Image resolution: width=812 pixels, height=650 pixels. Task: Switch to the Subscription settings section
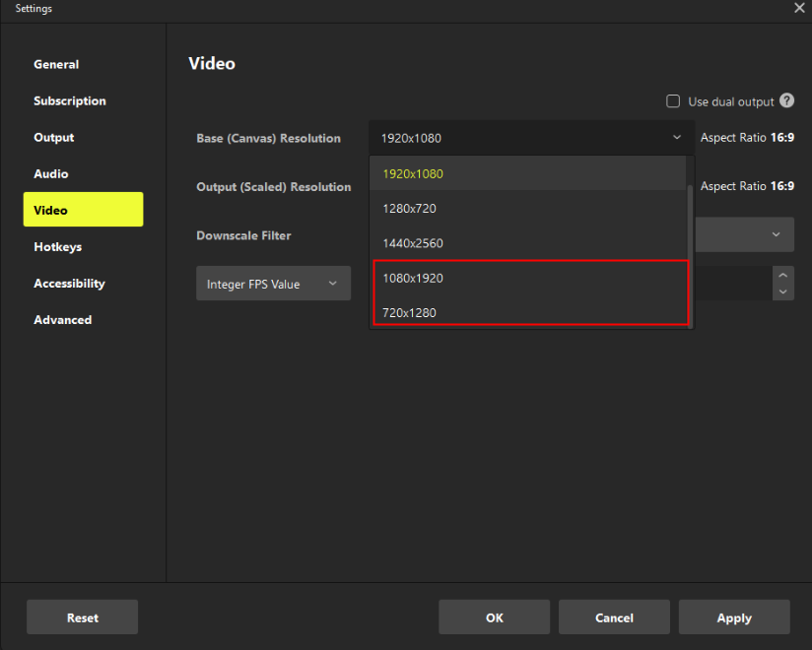(x=70, y=100)
